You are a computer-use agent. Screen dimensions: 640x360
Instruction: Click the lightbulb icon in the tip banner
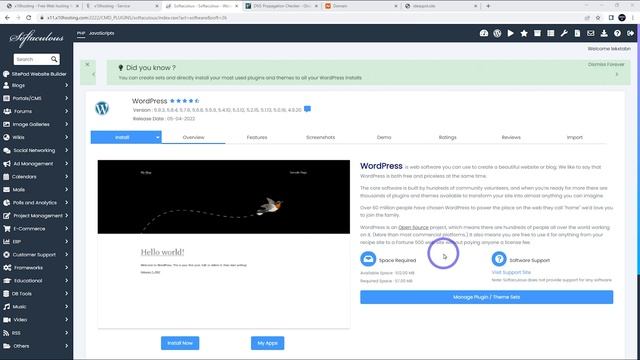coord(120,68)
